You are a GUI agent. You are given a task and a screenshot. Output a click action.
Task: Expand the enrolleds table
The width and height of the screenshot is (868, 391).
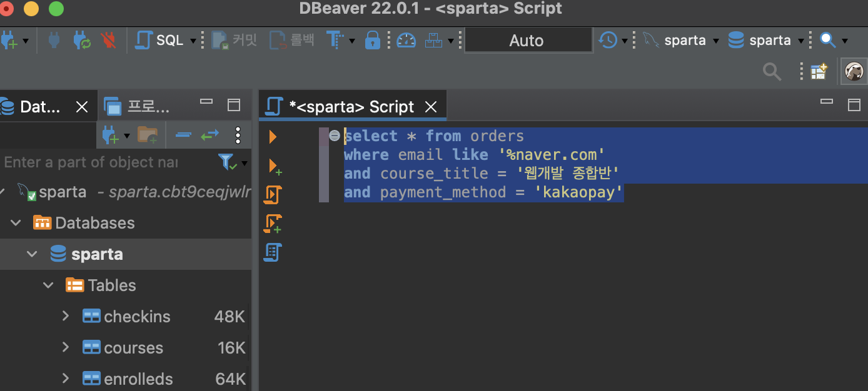coord(65,379)
